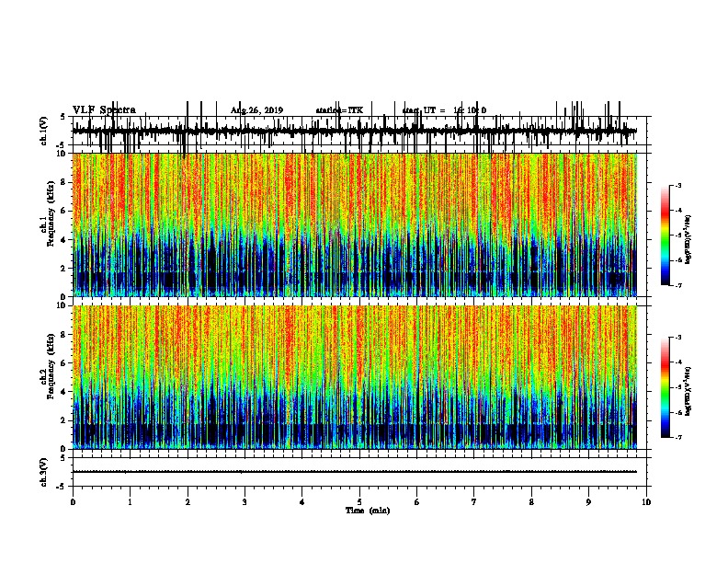The image size is (728, 563).
Task: Click the "6" kHz tick on ch.1 spectrogram
Action: [64, 211]
